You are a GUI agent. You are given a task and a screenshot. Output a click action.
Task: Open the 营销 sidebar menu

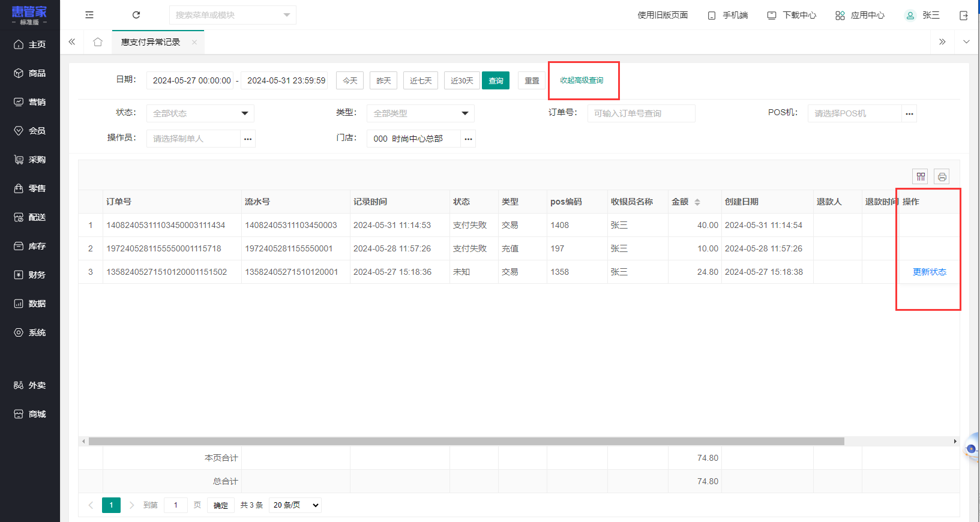(30, 102)
